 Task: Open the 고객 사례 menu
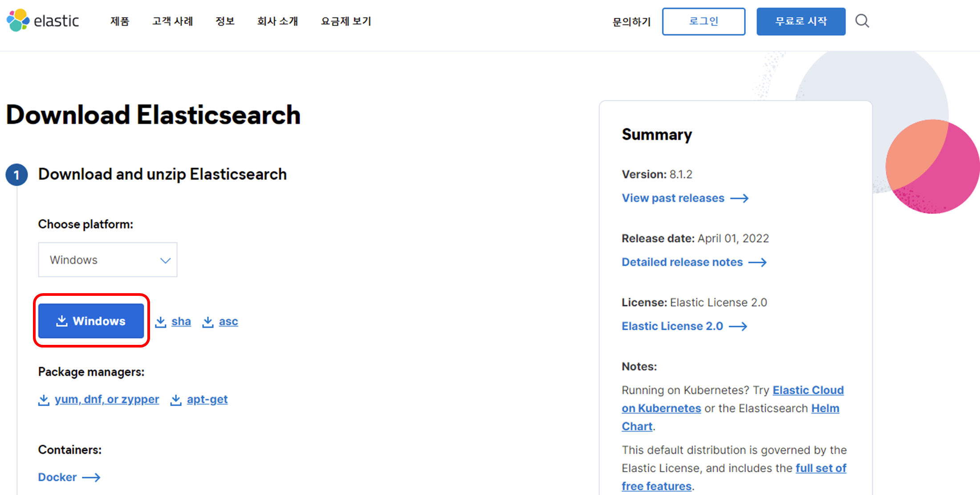pos(173,21)
